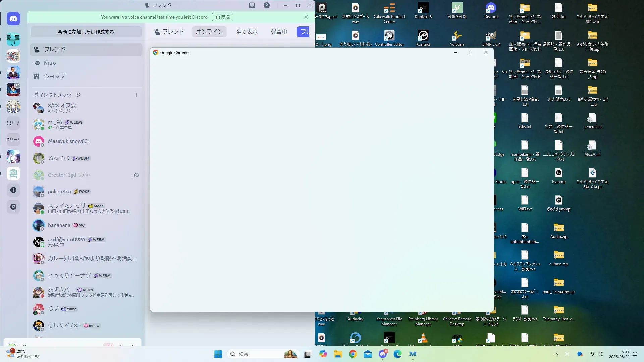The height and width of the screenshot is (362, 644).
Task: Open DM with Masayukisnow831
Action: tap(69, 141)
